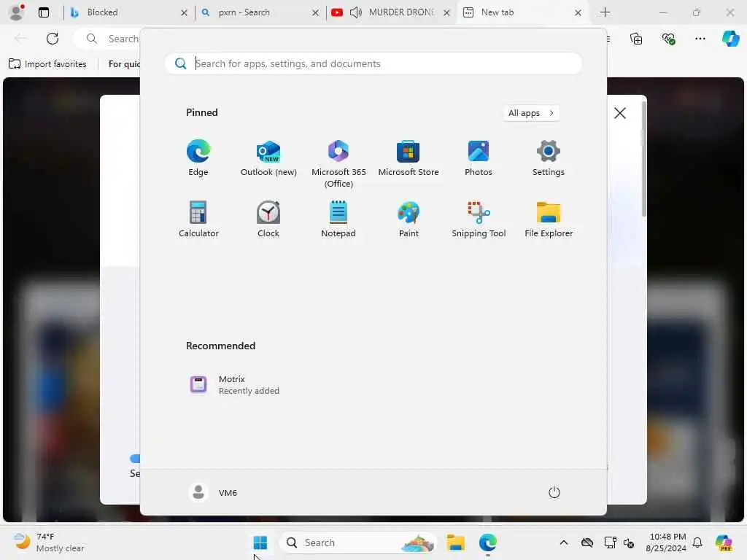Close the Edge page dialog with X
747x560 pixels.
(x=620, y=113)
